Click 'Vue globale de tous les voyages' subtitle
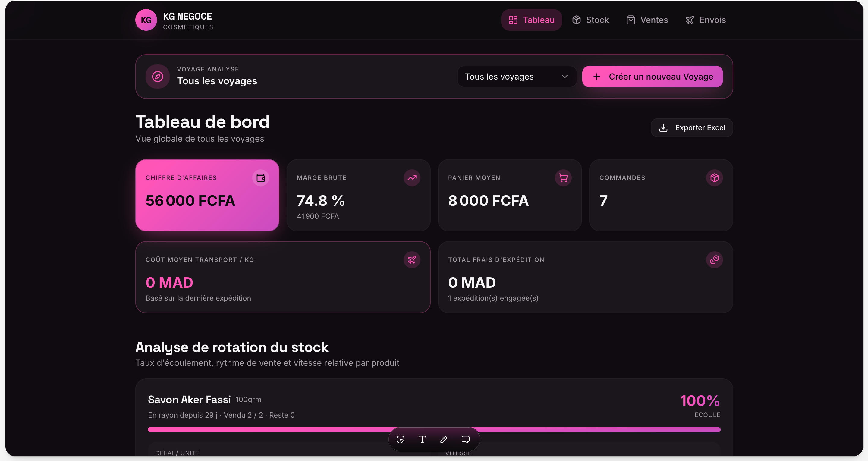This screenshot has height=461, width=868. click(200, 139)
